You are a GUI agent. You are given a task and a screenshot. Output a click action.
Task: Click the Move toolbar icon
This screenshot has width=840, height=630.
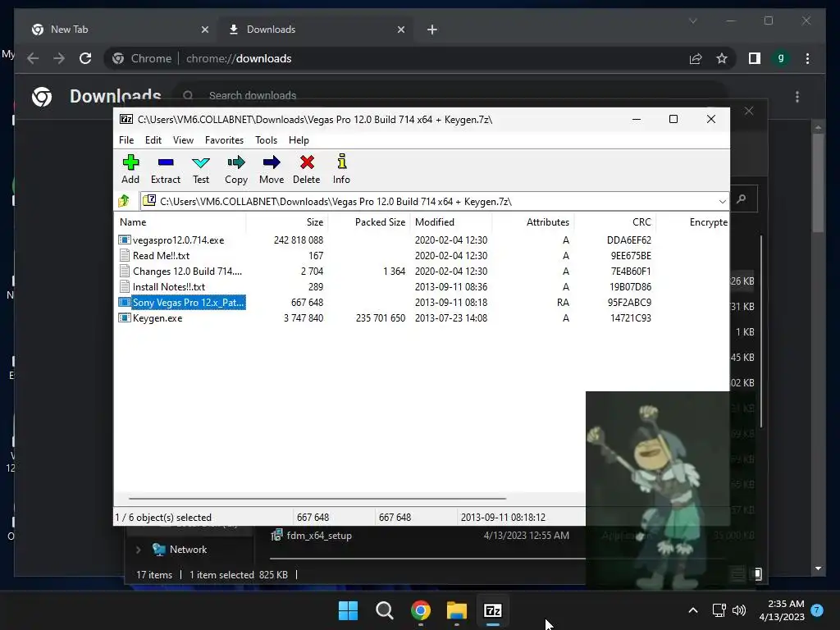[272, 169]
